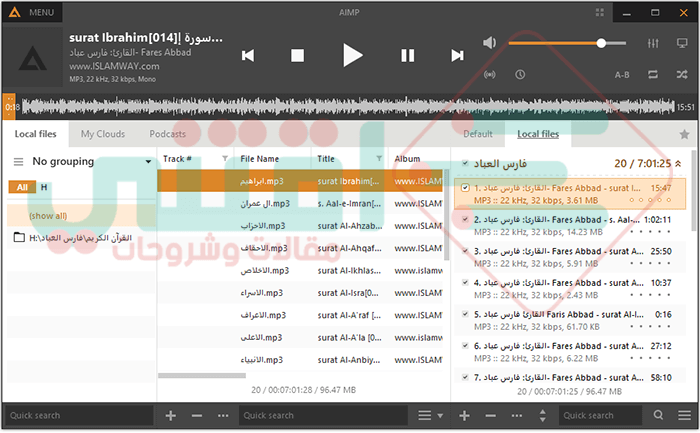This screenshot has height=433, width=700.
Task: Stop playback with the square stop button
Action: 297,55
